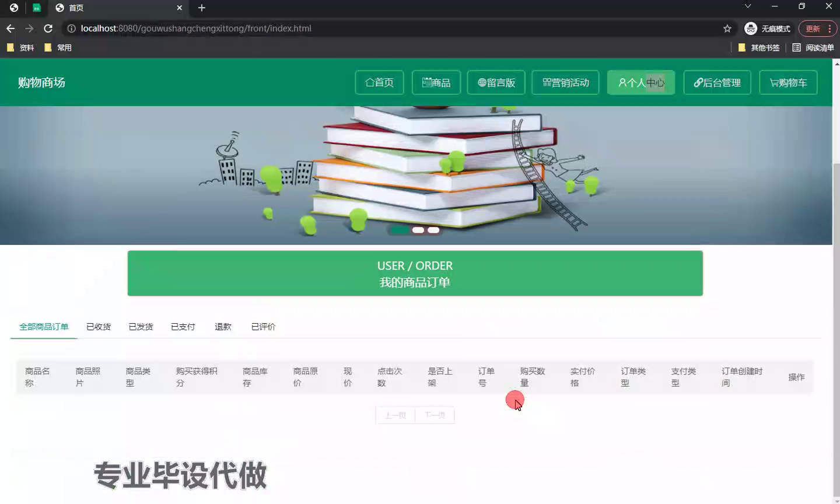Open the 购物车 shopping cart button
This screenshot has height=504, width=840.
pos(788,82)
